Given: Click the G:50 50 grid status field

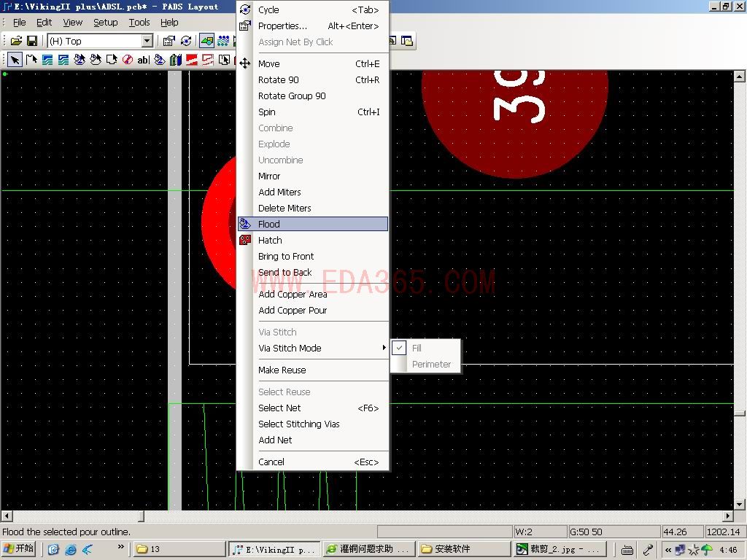Looking at the screenshot, I should [x=614, y=532].
